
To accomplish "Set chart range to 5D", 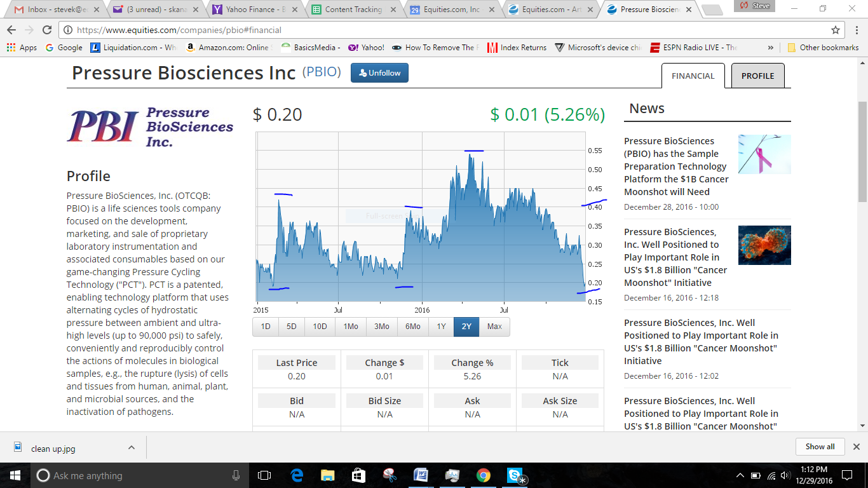I will click(x=291, y=327).
